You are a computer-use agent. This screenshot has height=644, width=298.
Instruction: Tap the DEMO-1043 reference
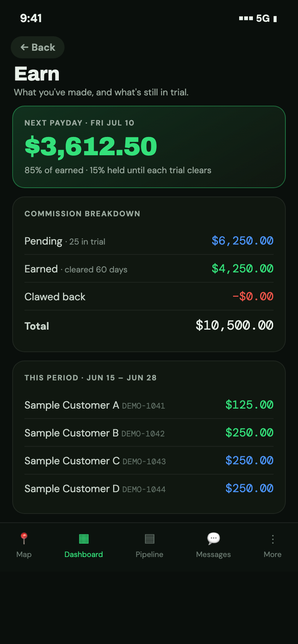point(144,462)
